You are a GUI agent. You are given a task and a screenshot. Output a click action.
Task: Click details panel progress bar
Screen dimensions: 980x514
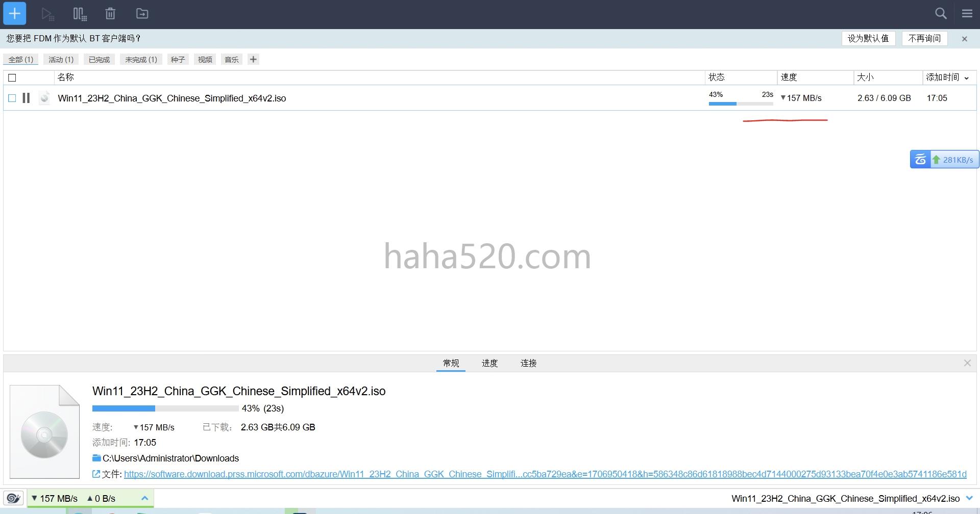(x=165, y=408)
